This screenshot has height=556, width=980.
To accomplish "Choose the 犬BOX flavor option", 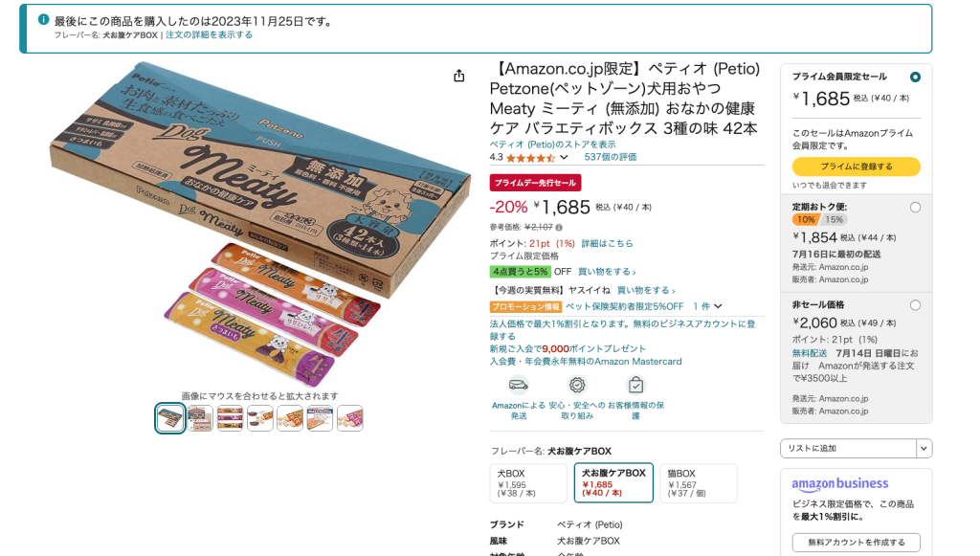I will [528, 483].
